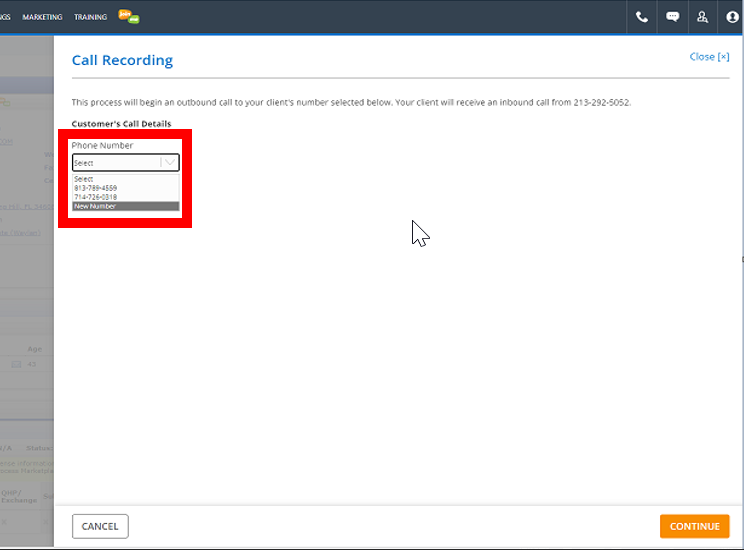Click the 'Call Recording' dialog title
Viewport: 744px width, 550px height.
point(122,60)
